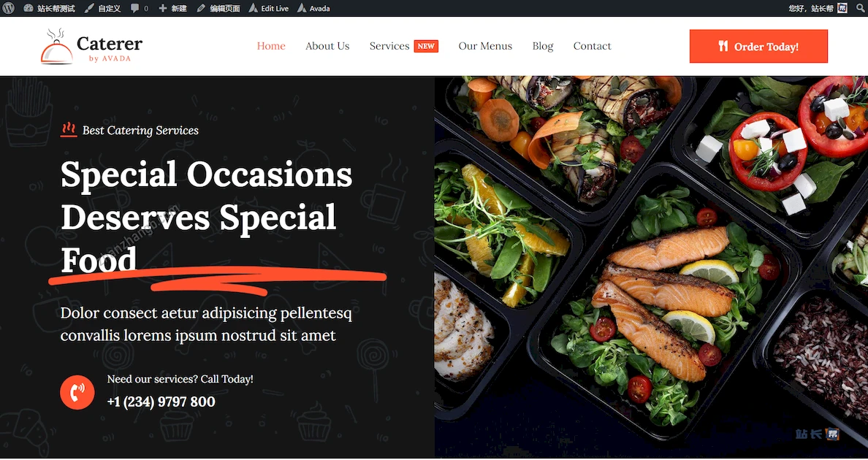Open the Contact page
868x460 pixels.
[593, 46]
